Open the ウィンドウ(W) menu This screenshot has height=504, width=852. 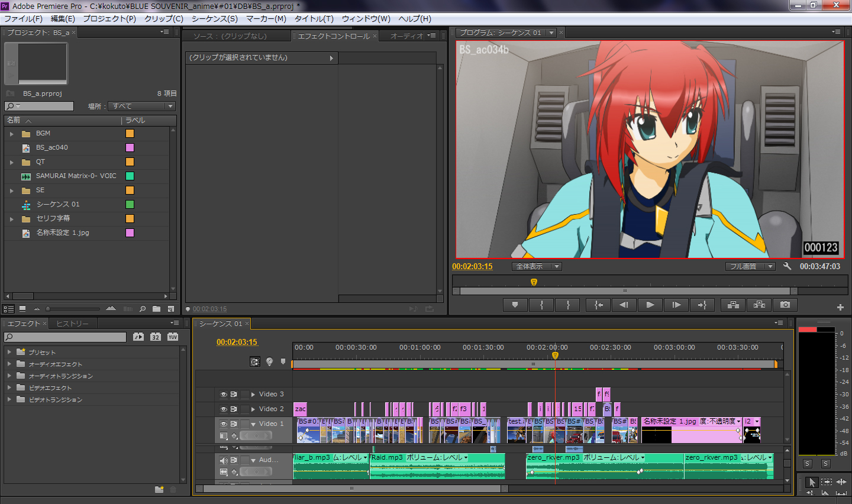pyautogui.click(x=366, y=18)
